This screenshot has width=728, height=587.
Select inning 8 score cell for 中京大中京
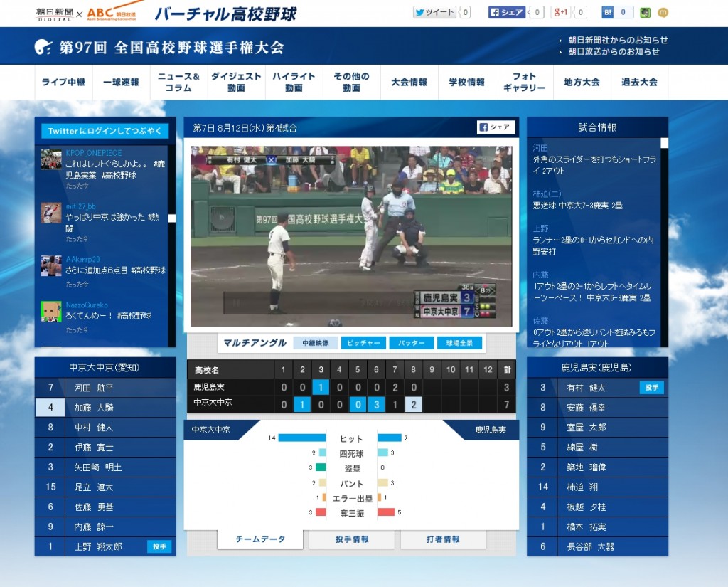click(x=414, y=404)
